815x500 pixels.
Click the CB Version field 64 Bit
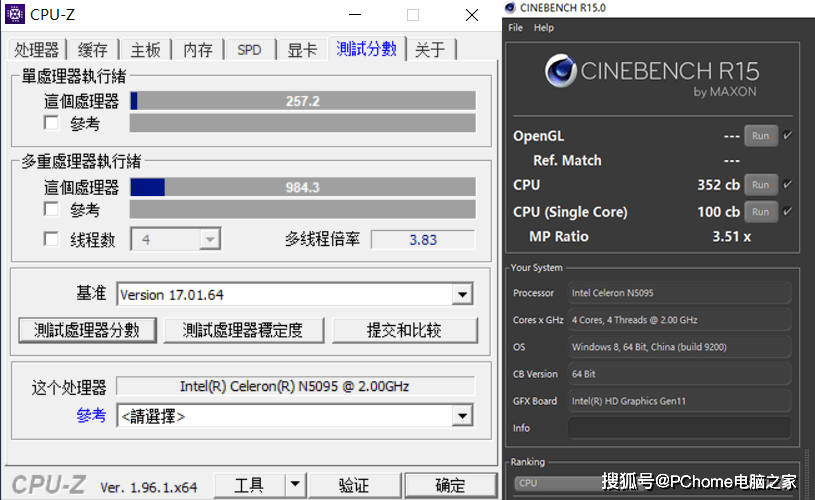[679, 374]
